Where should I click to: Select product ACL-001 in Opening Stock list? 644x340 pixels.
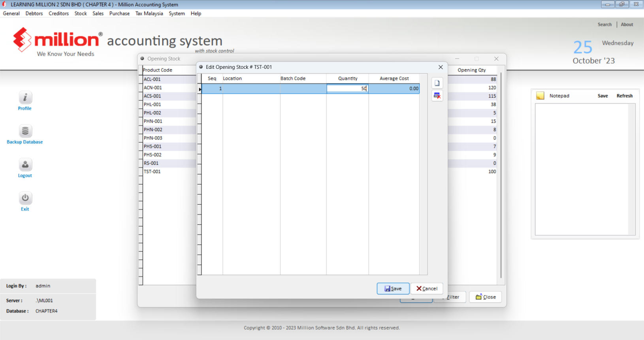coord(169,79)
